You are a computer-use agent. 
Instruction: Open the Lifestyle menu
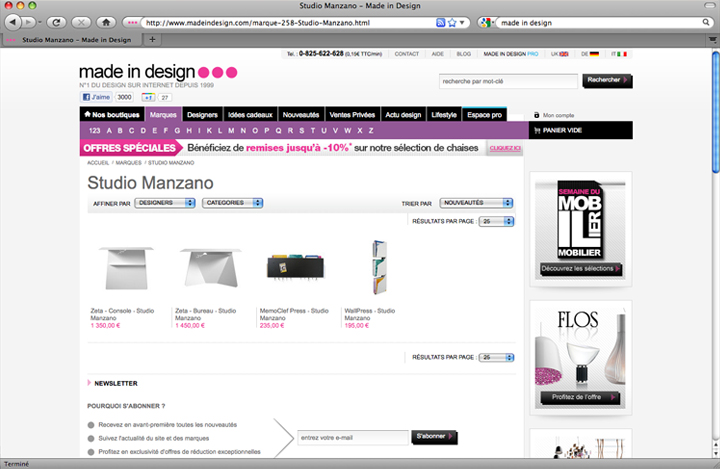pos(444,114)
